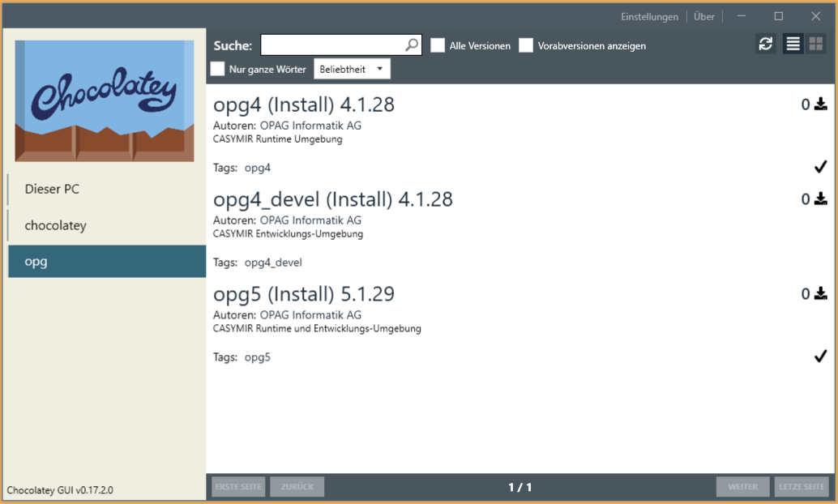
Task: Click CASYMIR Entwicklungs-Umgebung description
Action: coord(288,234)
